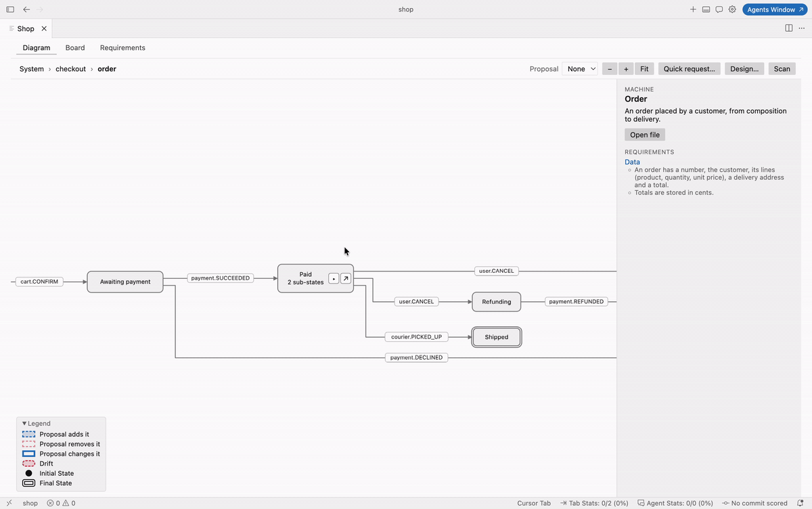
Task: Switch to the Requirements tab
Action: pos(122,48)
